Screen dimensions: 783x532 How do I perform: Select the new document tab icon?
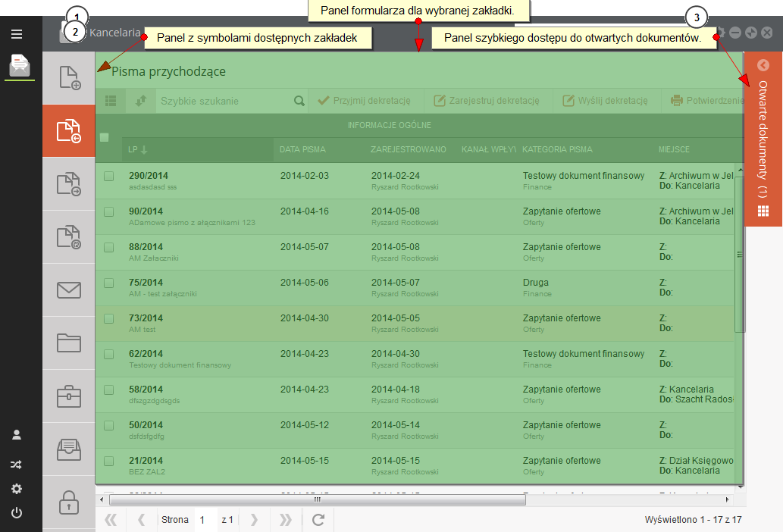pos(69,78)
